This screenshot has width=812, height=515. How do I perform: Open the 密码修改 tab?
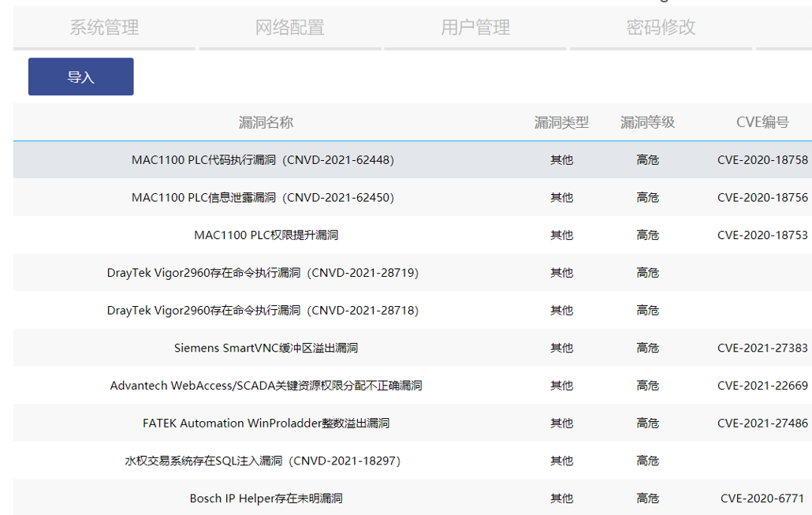661,28
